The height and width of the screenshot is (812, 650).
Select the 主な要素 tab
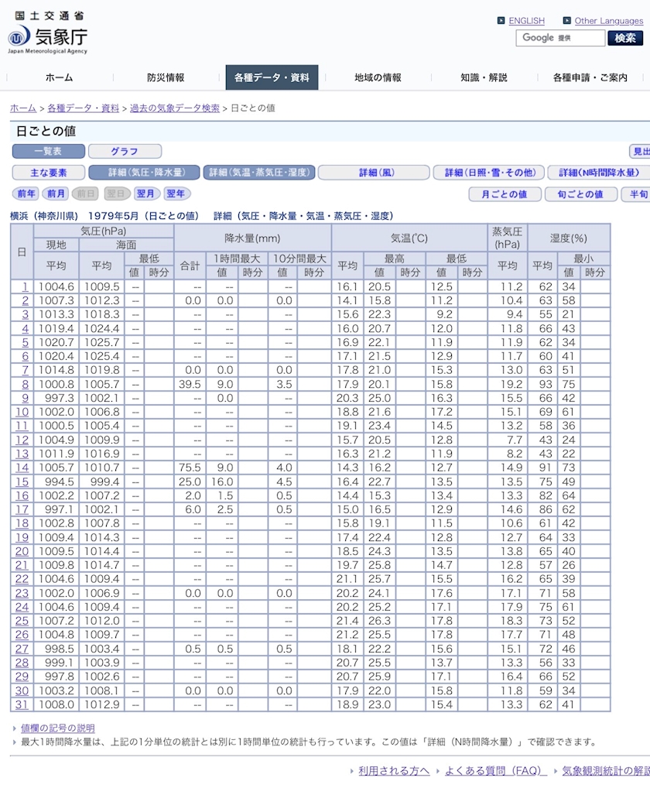click(x=48, y=173)
